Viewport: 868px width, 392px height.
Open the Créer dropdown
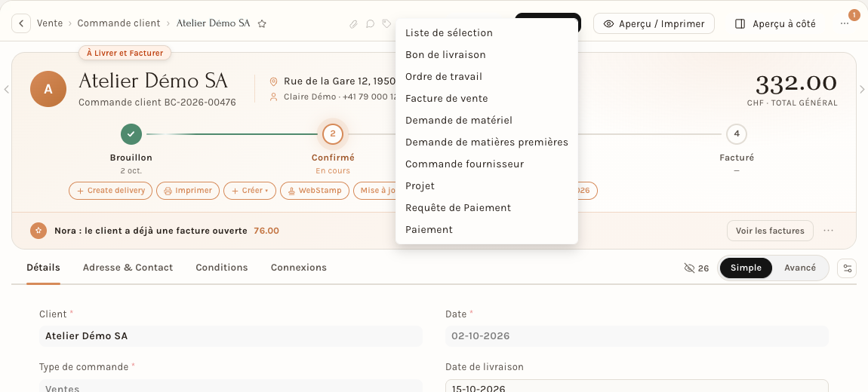[x=250, y=191]
